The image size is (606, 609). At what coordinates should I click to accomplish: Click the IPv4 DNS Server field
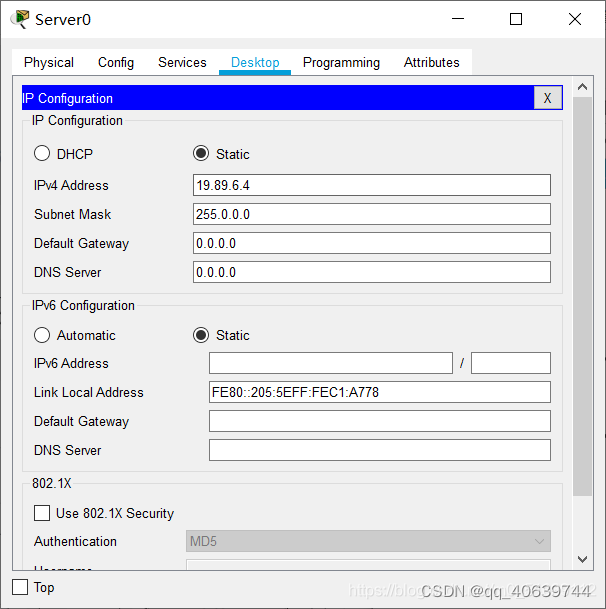click(372, 272)
